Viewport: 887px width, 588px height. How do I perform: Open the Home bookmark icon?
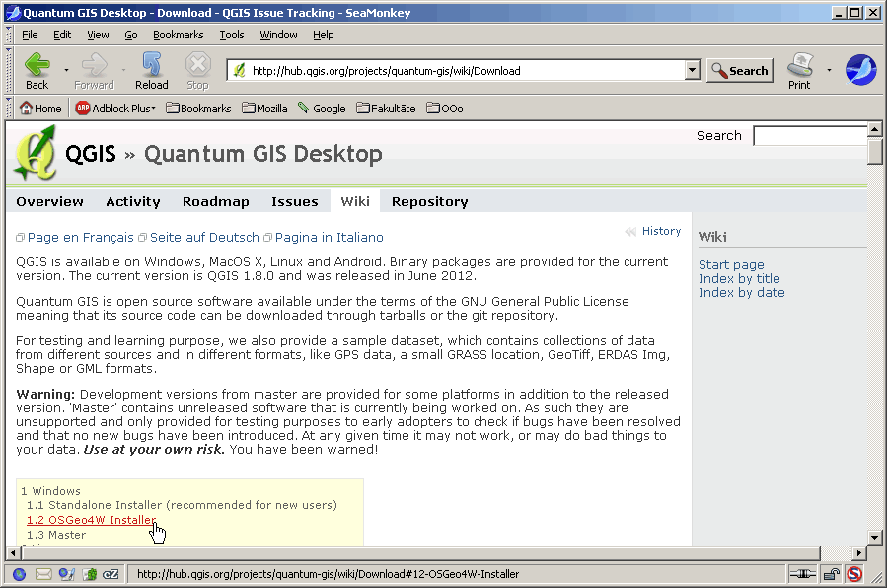pyautogui.click(x=26, y=108)
